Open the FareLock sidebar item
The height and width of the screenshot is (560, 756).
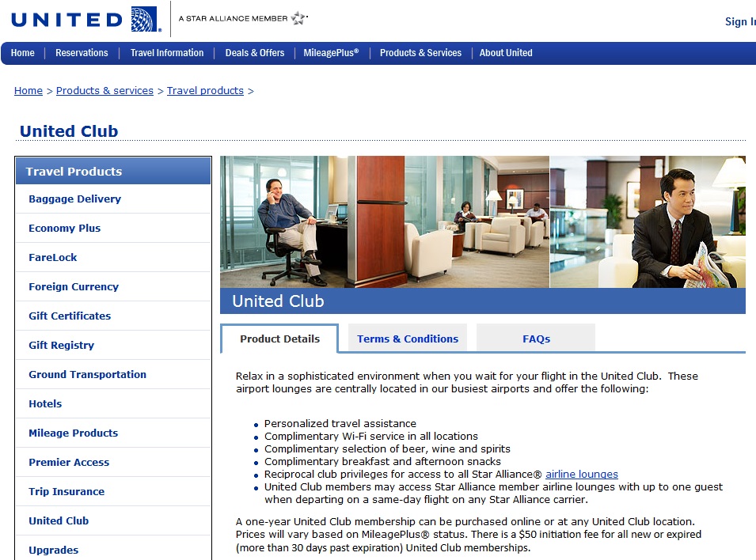(53, 258)
